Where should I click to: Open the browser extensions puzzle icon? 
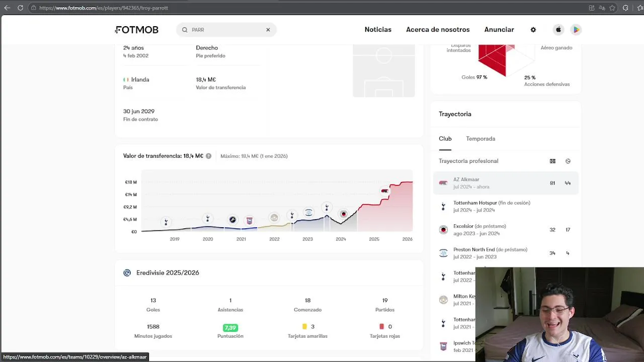(x=625, y=8)
